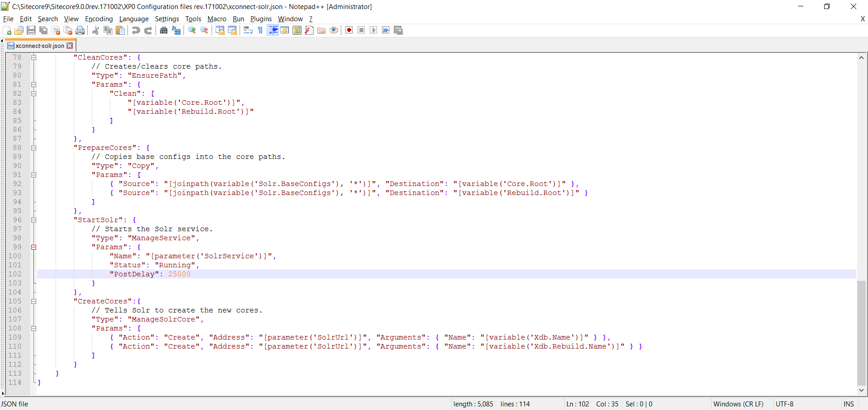Screen dimensions: 868x410
Task: Toggle synchronized vertical scrolling icon
Action: tap(220, 30)
